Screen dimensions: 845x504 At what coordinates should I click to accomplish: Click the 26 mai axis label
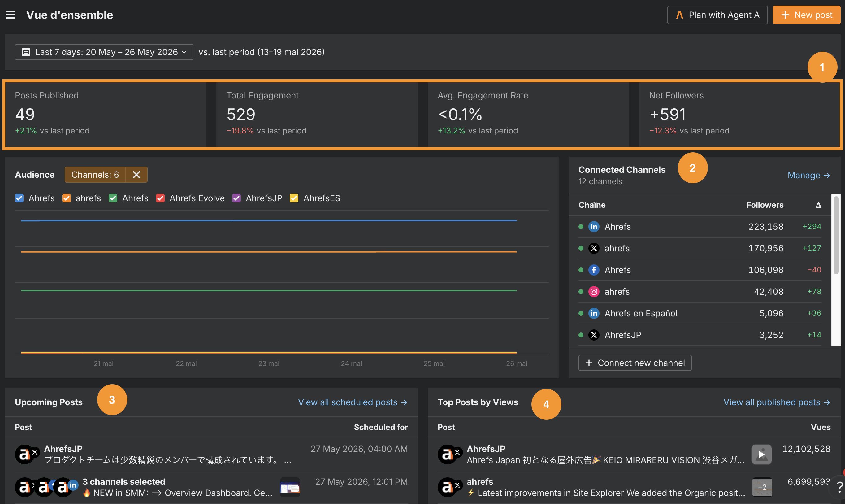coord(516,363)
